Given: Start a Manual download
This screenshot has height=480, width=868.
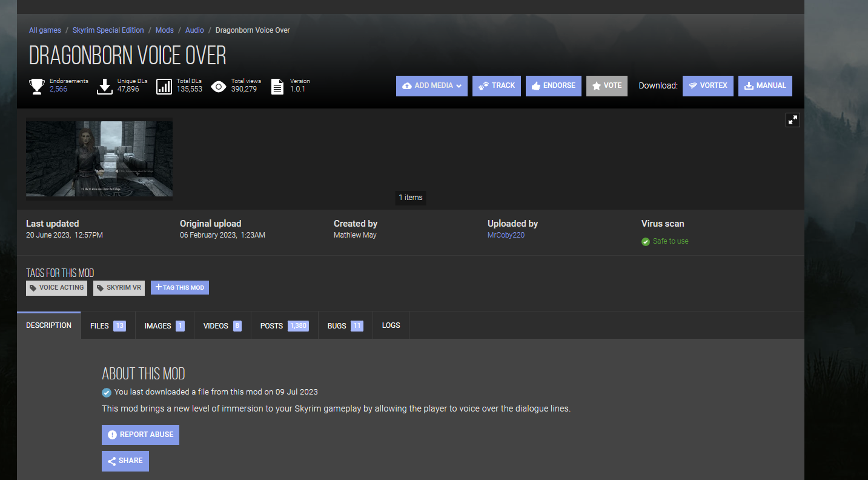Looking at the screenshot, I should (x=765, y=86).
